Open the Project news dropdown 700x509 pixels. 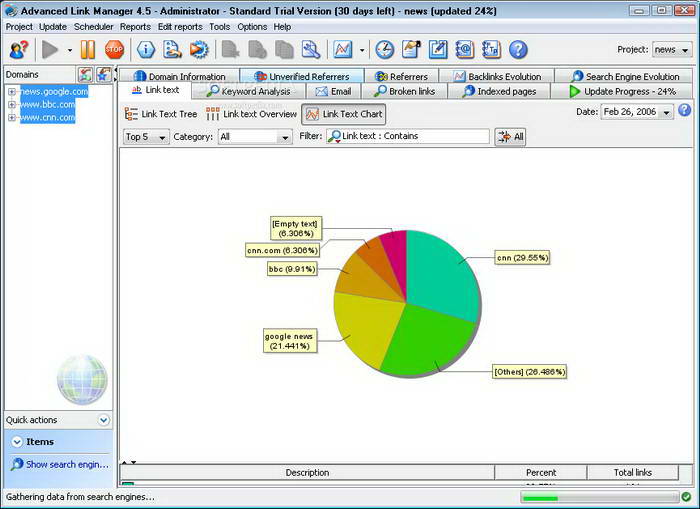click(x=672, y=50)
